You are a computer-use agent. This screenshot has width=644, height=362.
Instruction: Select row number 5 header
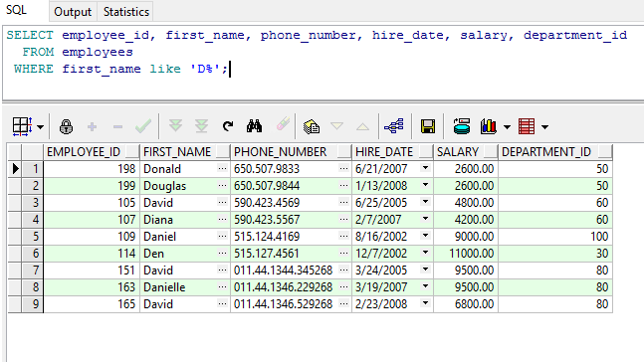coord(33,237)
